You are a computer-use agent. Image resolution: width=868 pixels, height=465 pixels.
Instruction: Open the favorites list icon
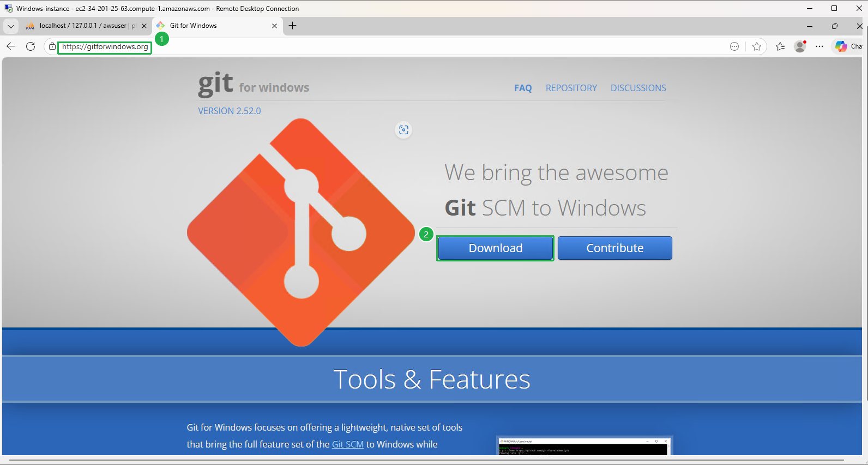click(x=780, y=46)
